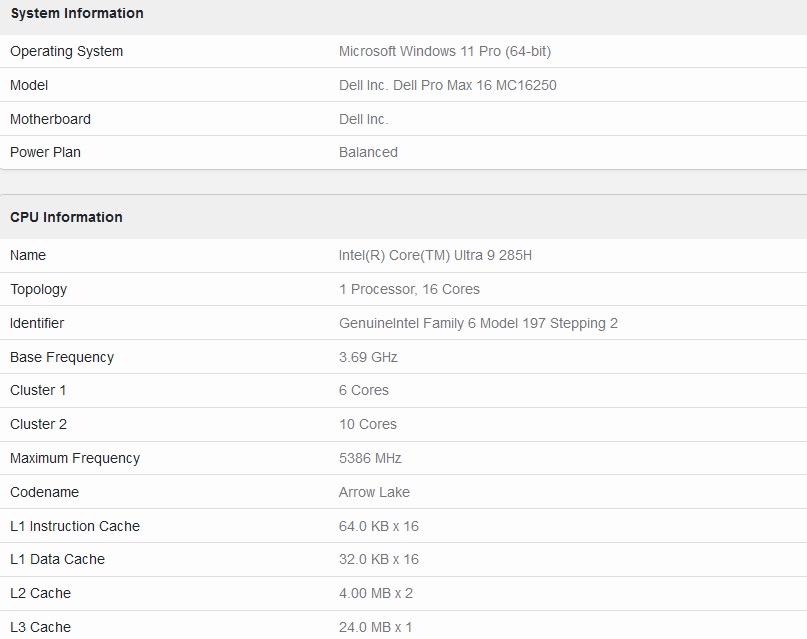This screenshot has width=807, height=639.
Task: Click the 32.0 KB x 16 value
Action: [x=379, y=559]
